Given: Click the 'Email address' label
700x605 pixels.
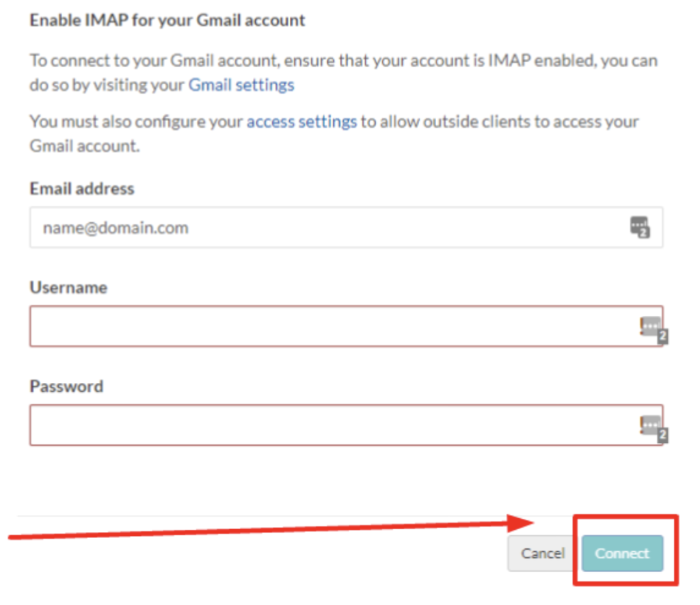Looking at the screenshot, I should coord(82,189).
